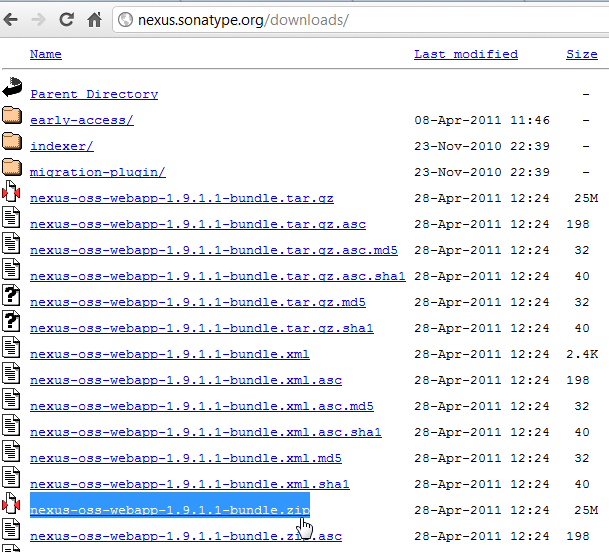Reload the page with the refresh icon
Viewport: 609px width, 552px height.
point(67,19)
